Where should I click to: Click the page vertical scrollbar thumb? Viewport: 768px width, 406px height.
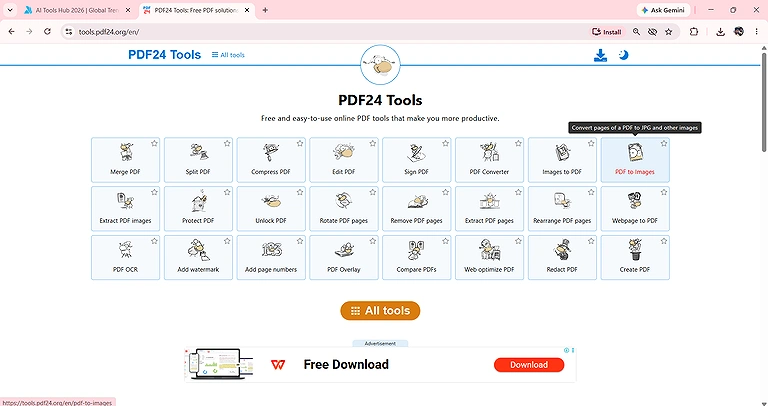click(764, 101)
